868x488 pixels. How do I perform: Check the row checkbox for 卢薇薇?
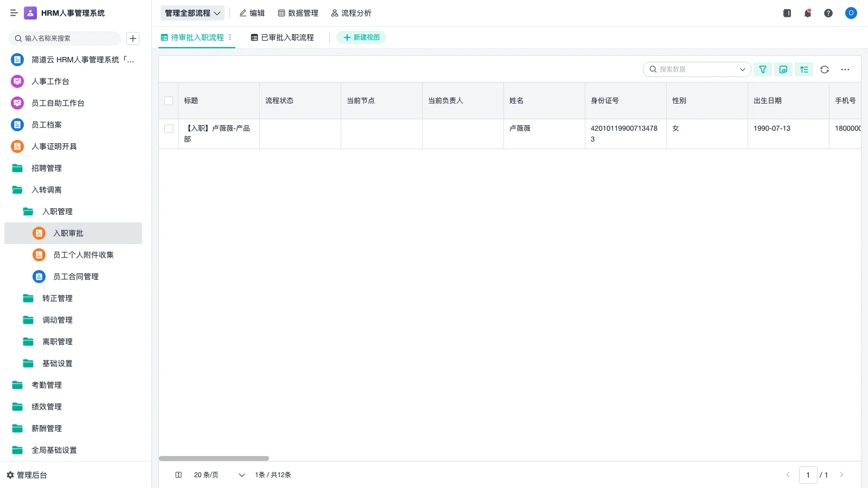[169, 129]
